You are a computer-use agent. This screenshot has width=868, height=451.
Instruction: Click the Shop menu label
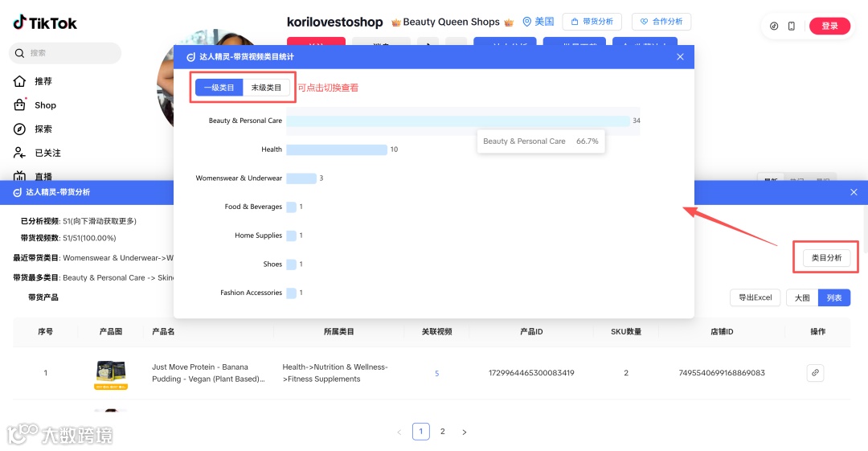(x=45, y=105)
